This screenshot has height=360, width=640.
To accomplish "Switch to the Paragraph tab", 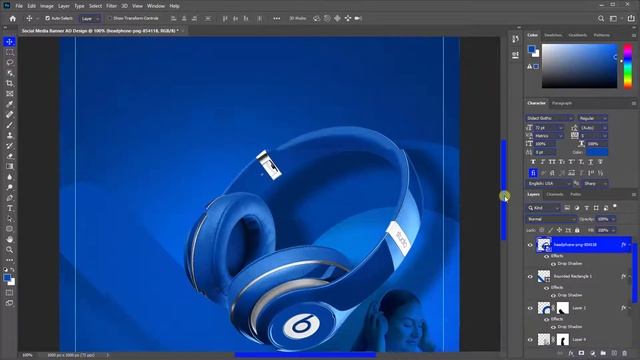I will tap(562, 103).
